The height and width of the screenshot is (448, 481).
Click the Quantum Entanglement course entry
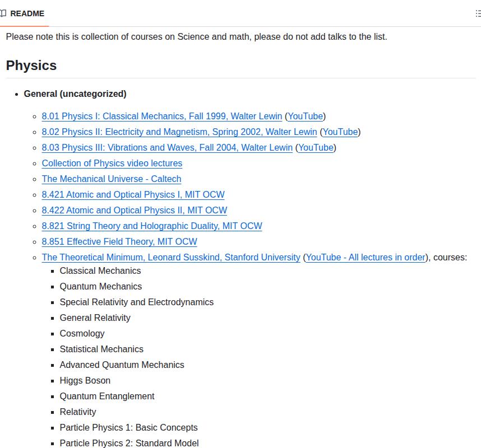[107, 396]
